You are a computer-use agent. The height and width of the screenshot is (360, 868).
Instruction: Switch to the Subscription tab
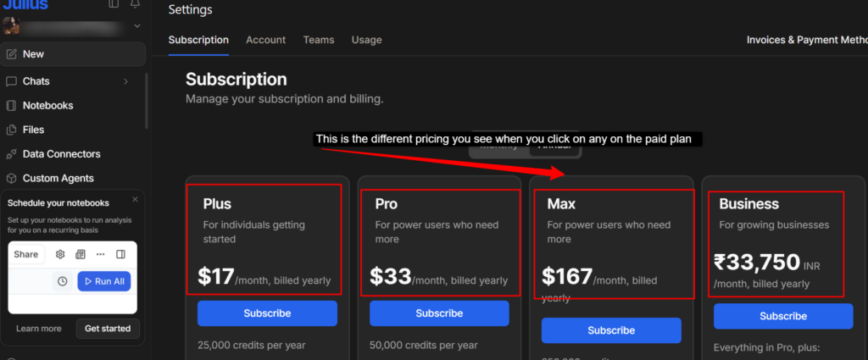198,40
